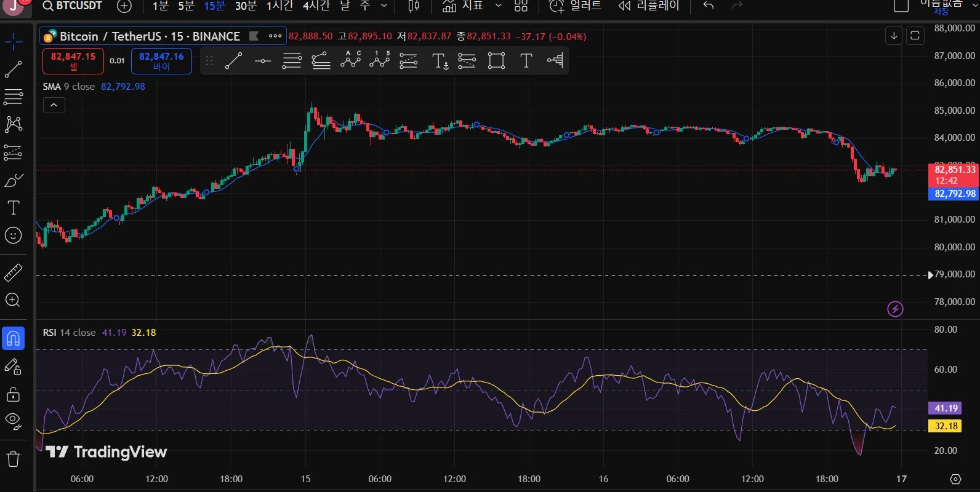Expand the layout name dropdown arrow

click(975, 6)
